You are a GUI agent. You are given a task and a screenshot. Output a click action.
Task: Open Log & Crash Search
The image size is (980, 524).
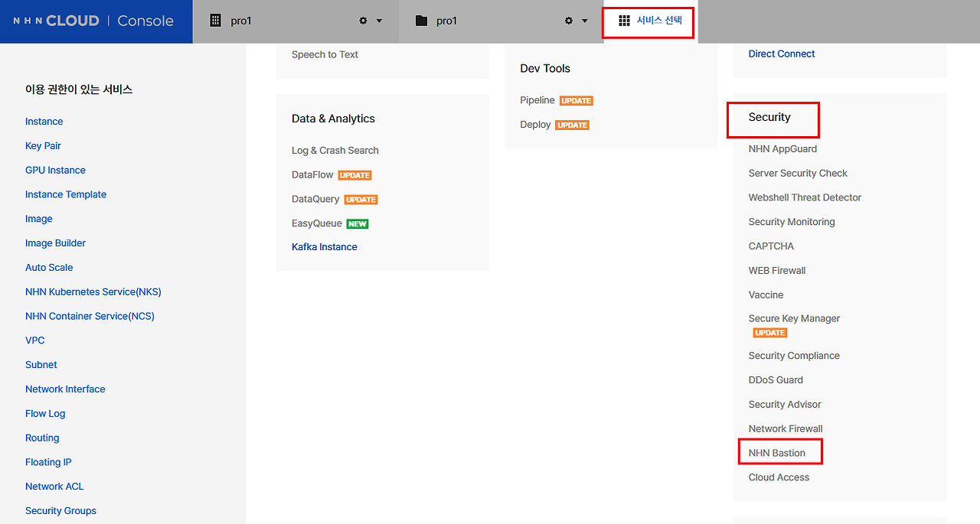tap(335, 151)
